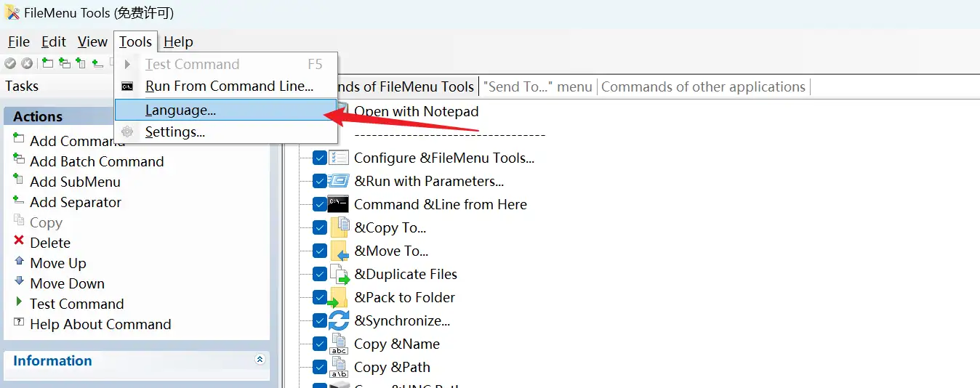Click Add Batch Command action link
This screenshot has width=980, height=388.
coord(97,161)
